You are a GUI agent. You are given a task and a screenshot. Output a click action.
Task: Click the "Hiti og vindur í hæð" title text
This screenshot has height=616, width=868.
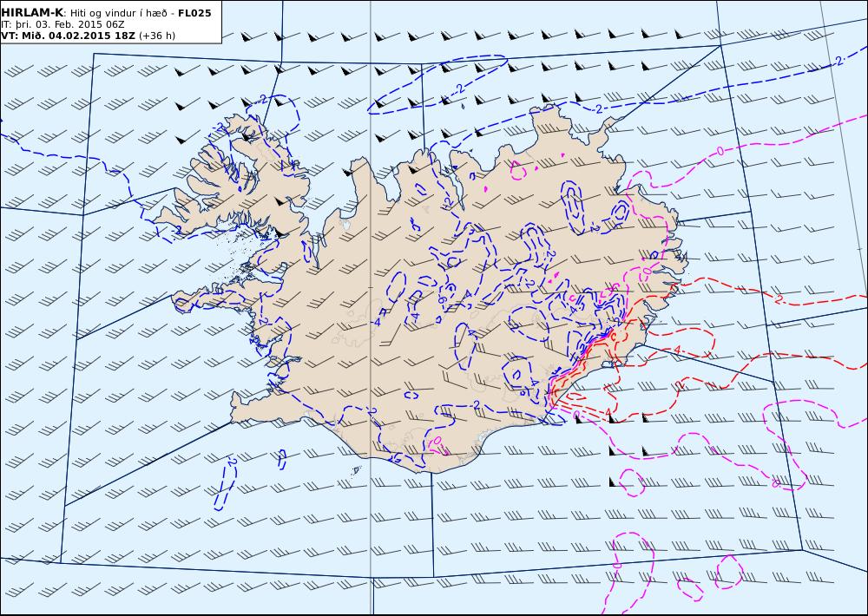pos(119,13)
